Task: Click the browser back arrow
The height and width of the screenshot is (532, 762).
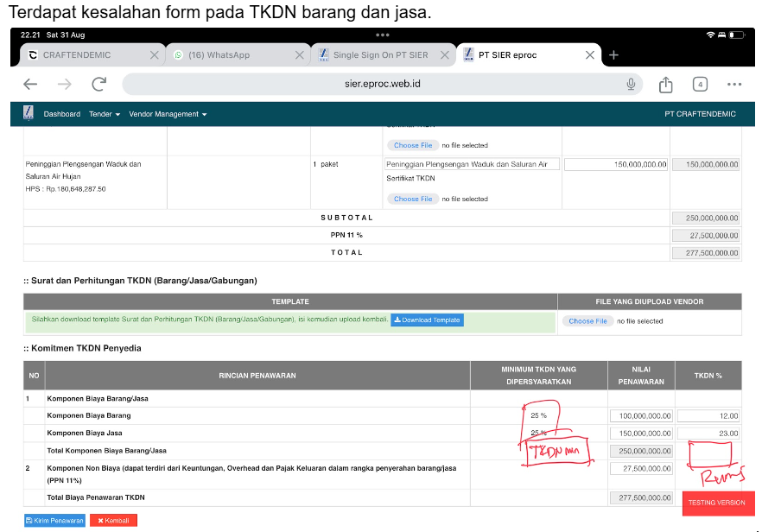Action: (x=30, y=84)
